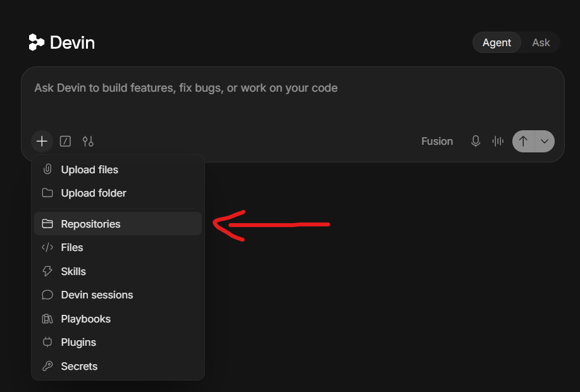Select Repositories in the attach menu
The width and height of the screenshot is (580, 392).
click(118, 224)
